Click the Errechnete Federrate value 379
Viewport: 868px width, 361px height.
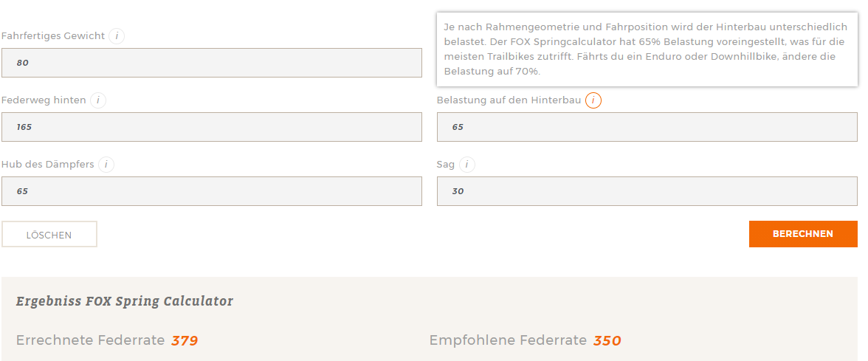point(185,341)
